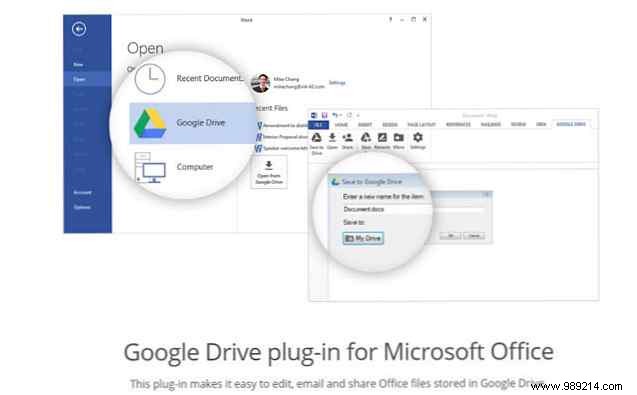Switch to the Mailings ribbon tab
637x395 pixels.
coord(491,125)
